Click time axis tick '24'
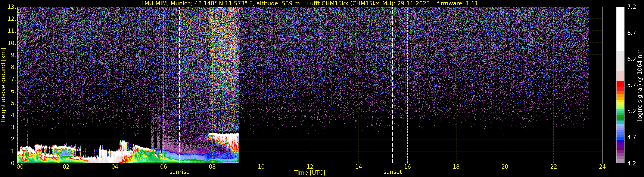This screenshot has height=177, width=644. (x=602, y=167)
